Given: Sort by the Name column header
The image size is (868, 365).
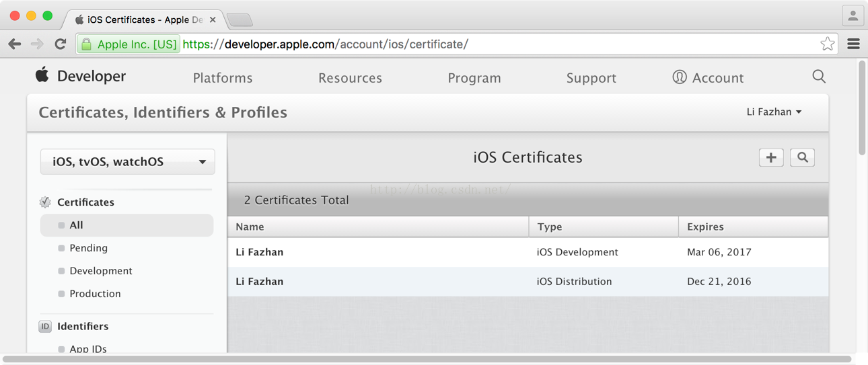Looking at the screenshot, I should pyautogui.click(x=378, y=227).
